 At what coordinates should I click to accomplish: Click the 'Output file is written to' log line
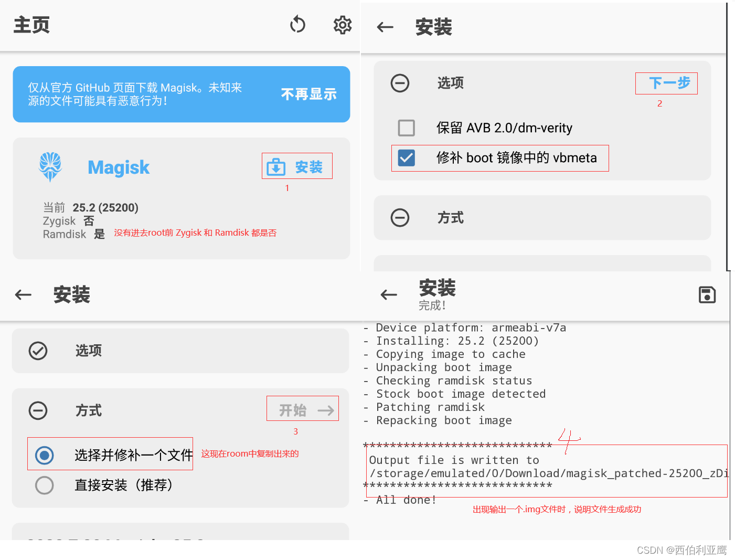pyautogui.click(x=454, y=460)
